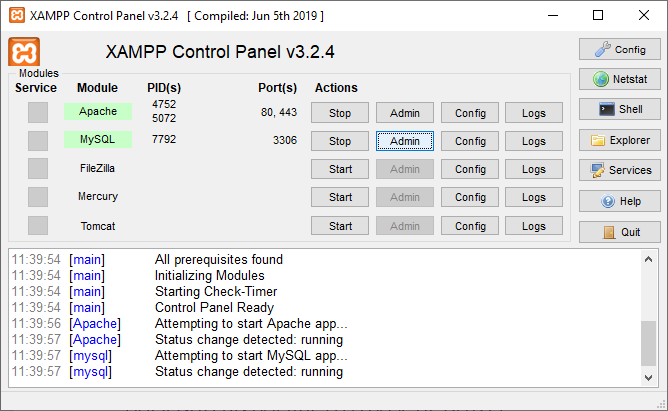Screen dimensions: 668x411
Task: Quit XAMPP using the door icon
Action: (x=609, y=232)
